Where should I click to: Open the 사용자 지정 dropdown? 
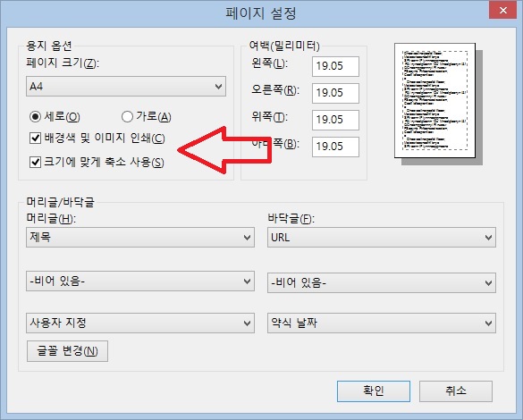(140, 323)
